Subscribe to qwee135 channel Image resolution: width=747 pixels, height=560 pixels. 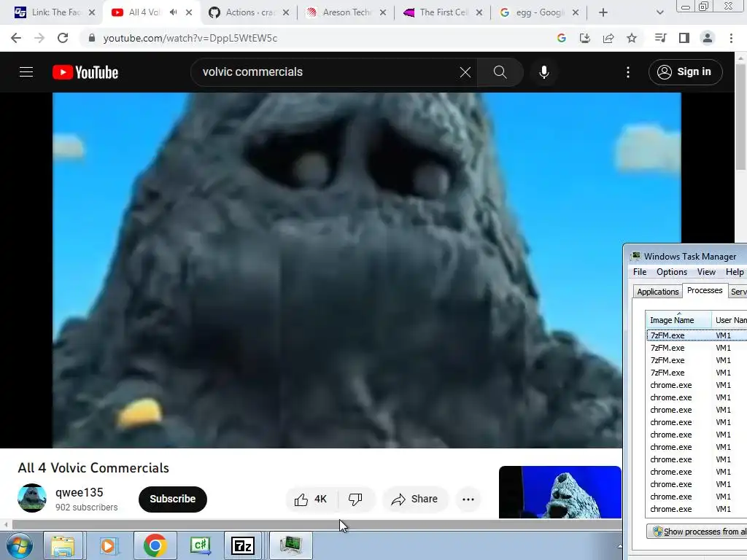click(173, 499)
